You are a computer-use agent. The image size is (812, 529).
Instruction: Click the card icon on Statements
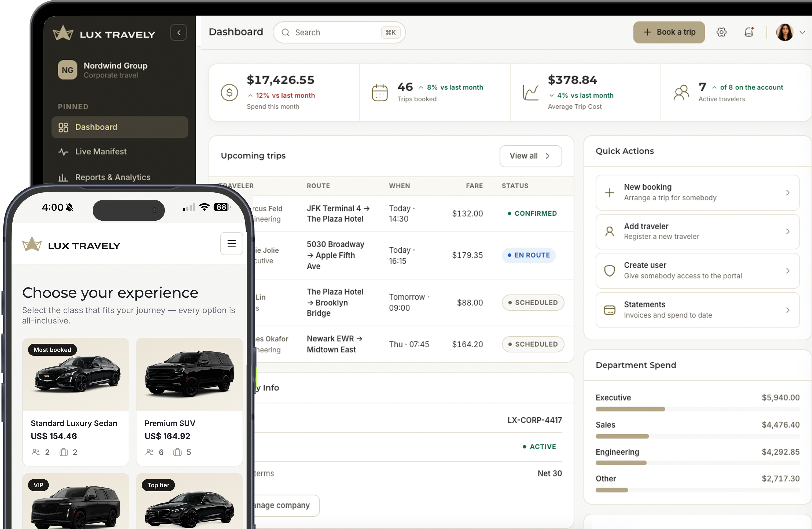(x=609, y=310)
